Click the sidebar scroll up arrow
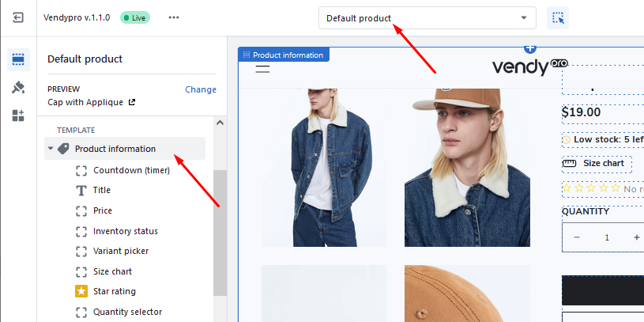Image resolution: width=644 pixels, height=322 pixels. [220, 123]
